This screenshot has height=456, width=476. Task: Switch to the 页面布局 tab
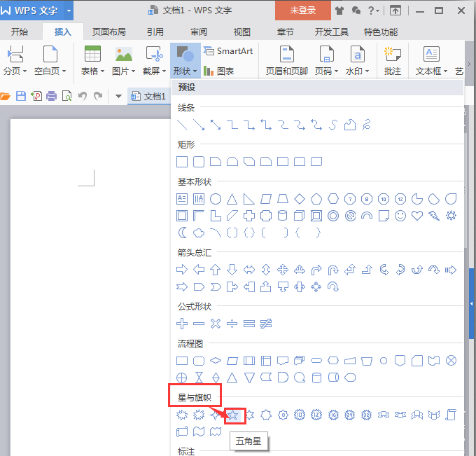pyautogui.click(x=108, y=32)
